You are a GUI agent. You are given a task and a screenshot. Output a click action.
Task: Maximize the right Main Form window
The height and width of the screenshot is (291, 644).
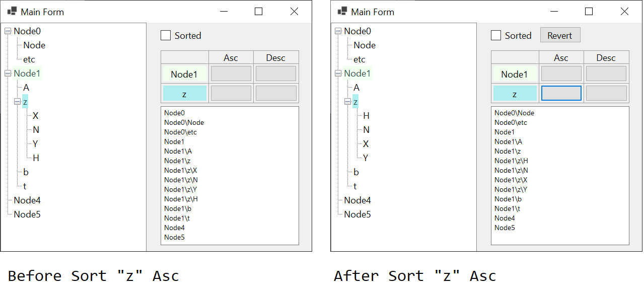(589, 12)
